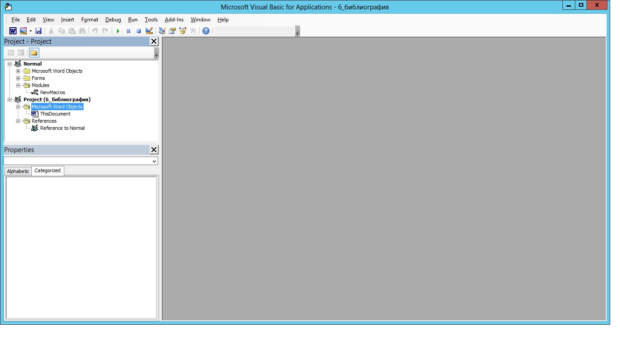The height and width of the screenshot is (364, 620).
Task: Expand the Forms folder under Normal
Action: click(18, 78)
